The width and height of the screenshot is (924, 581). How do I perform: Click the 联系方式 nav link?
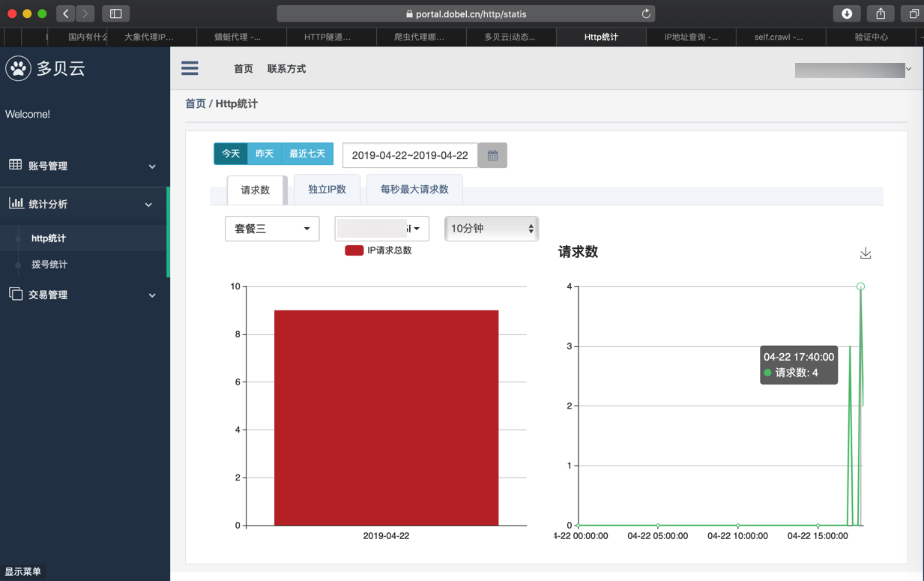click(x=286, y=69)
